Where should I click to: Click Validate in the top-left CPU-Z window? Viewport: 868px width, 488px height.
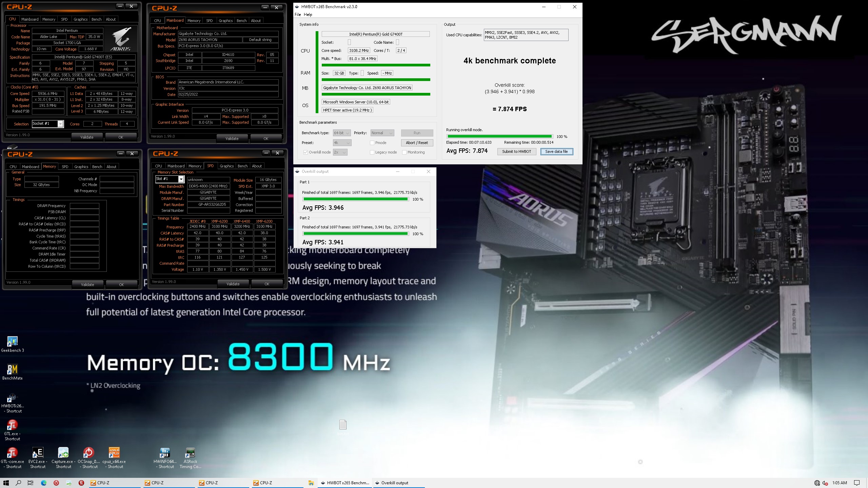87,137
